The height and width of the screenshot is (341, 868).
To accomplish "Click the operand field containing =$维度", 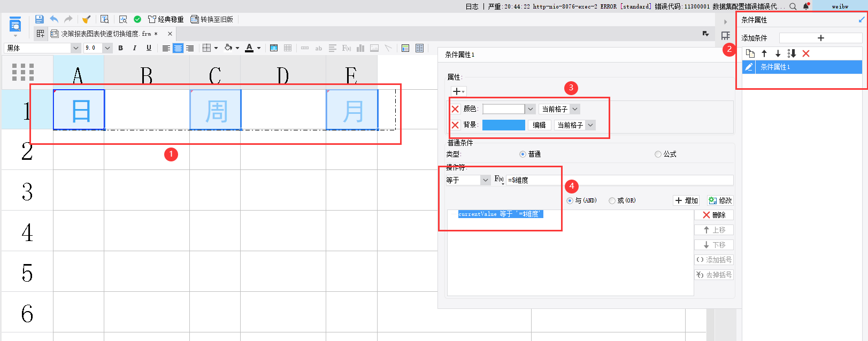I will 620,180.
